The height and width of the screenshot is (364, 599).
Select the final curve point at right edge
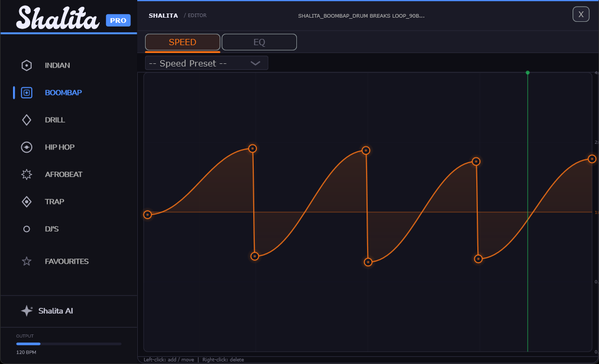(x=592, y=159)
